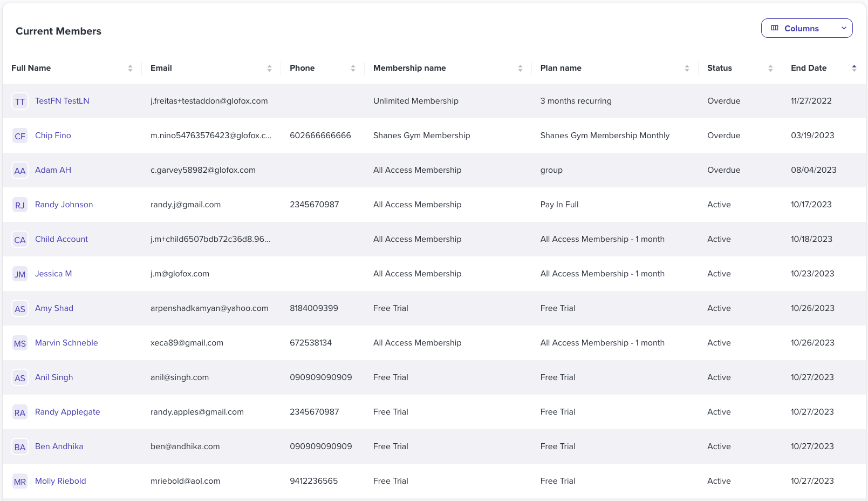Open TestFN TestLN member profile
This screenshot has width=868, height=501.
62,101
